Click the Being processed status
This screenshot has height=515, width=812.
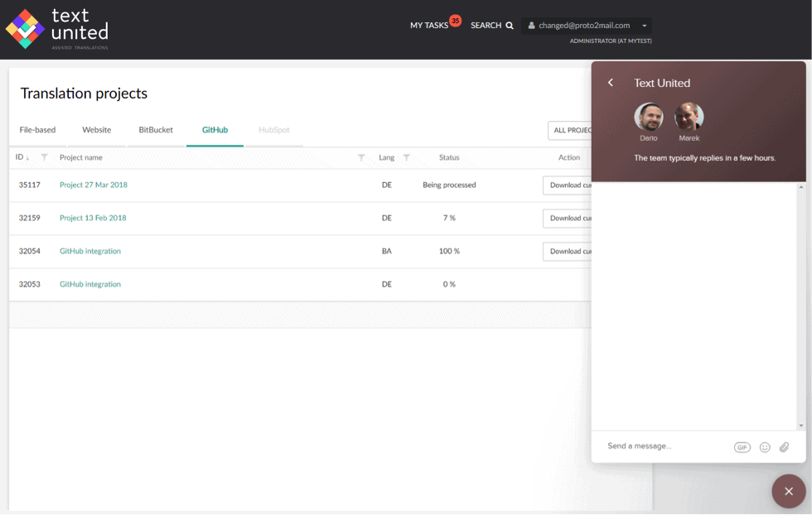click(x=449, y=185)
